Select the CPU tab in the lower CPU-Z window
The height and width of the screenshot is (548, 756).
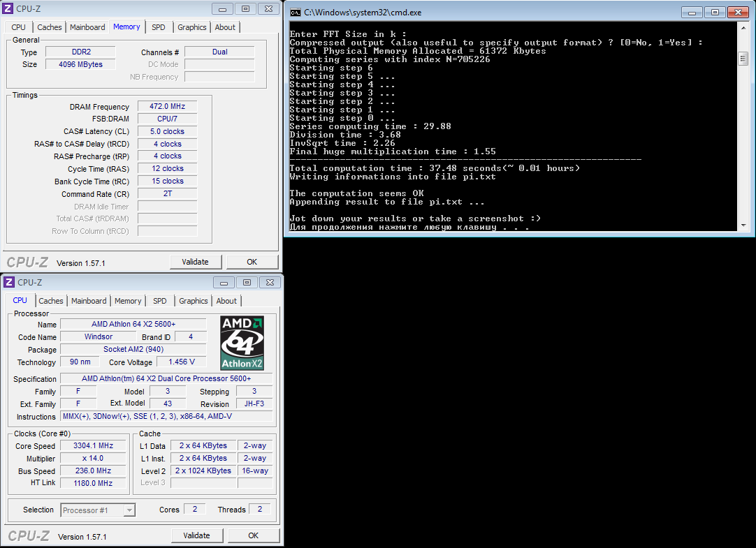tap(20, 300)
